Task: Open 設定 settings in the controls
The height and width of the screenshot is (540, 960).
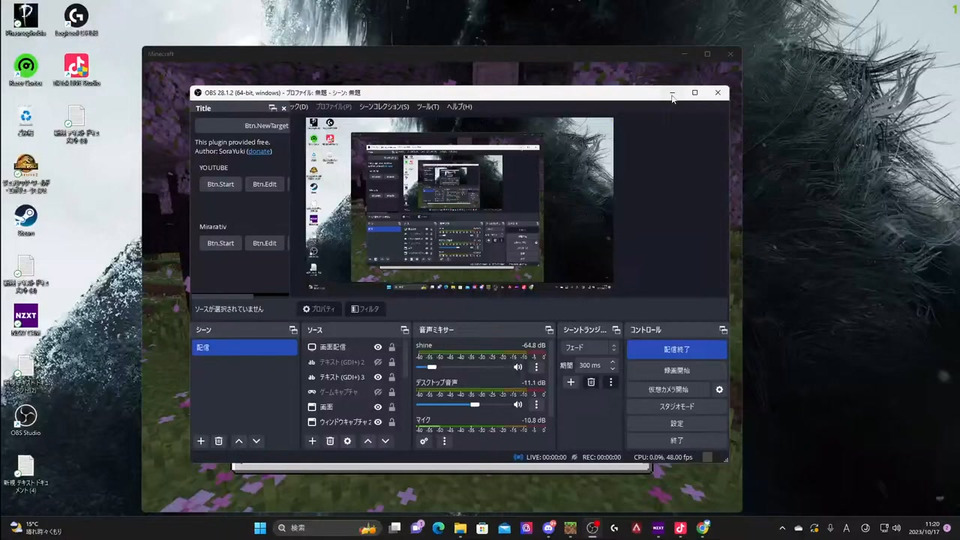Action: [677, 424]
